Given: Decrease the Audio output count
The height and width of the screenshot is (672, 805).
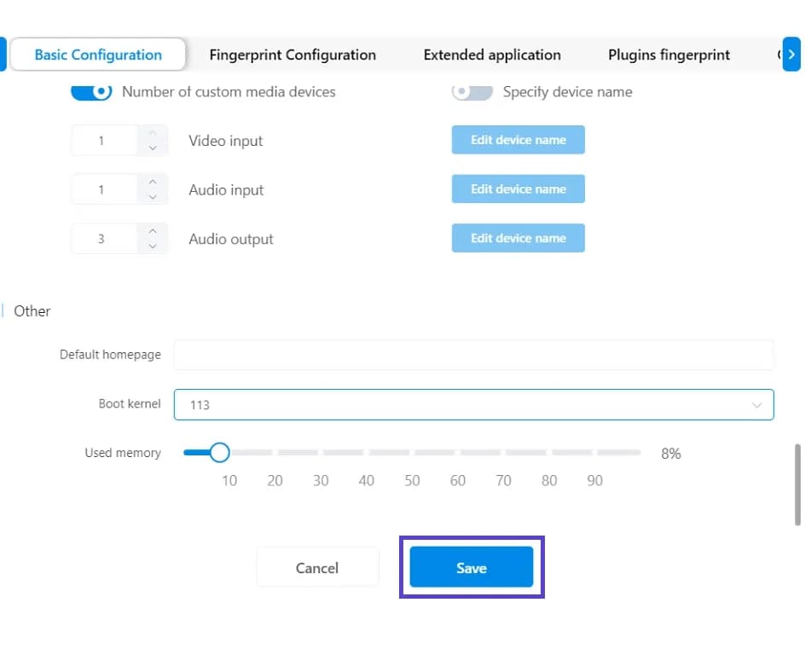Looking at the screenshot, I should pos(152,246).
